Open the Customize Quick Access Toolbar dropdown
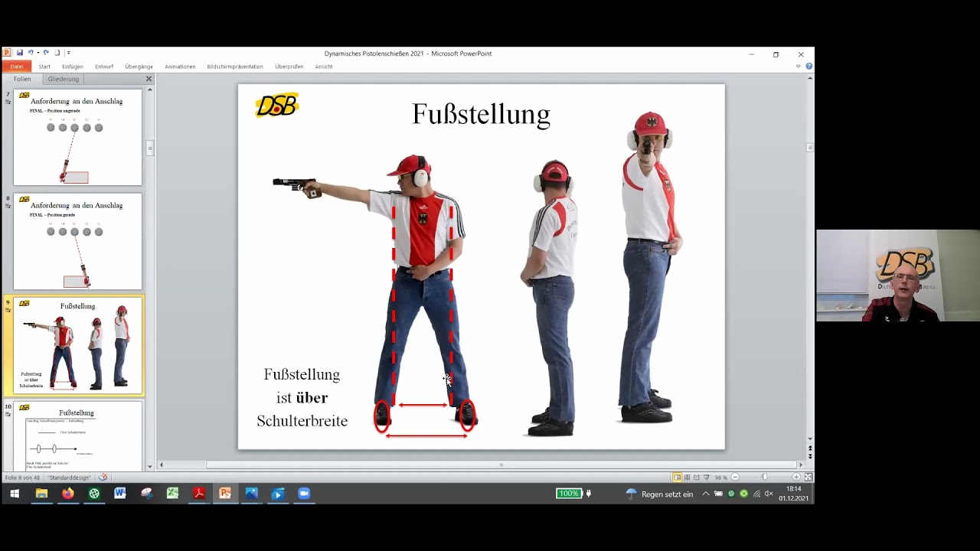The width and height of the screenshot is (980, 551). point(68,53)
